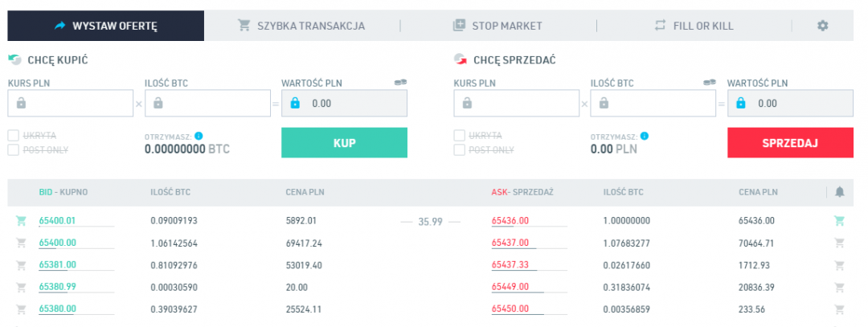The image size is (868, 327).
Task: Enable POST ONLY checkbox in buy section
Action: click(x=14, y=149)
